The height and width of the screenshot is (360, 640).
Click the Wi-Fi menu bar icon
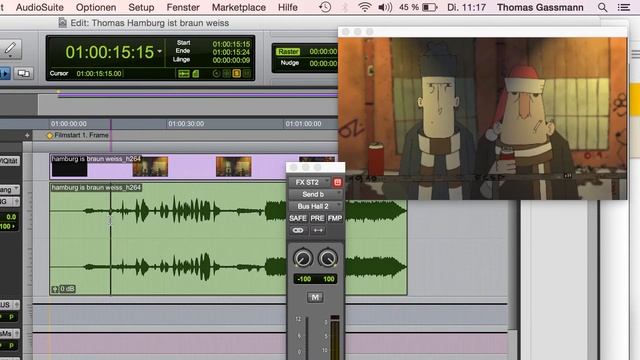coord(364,7)
